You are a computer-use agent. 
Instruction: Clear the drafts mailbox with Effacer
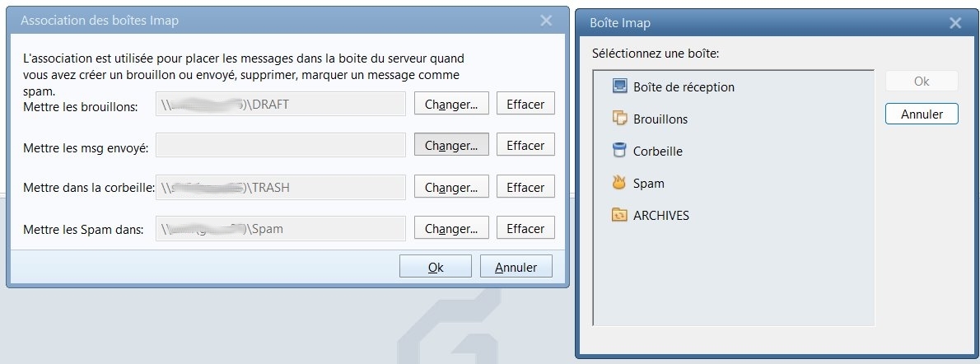coord(525,104)
